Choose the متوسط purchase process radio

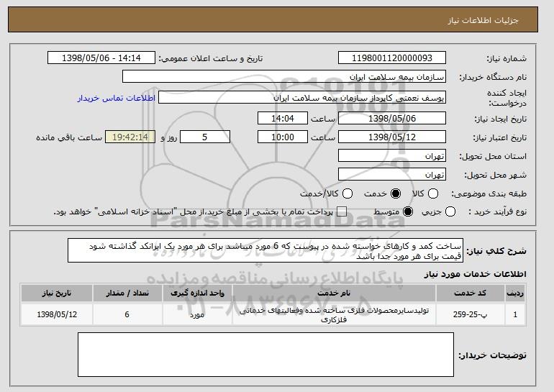click(x=408, y=212)
